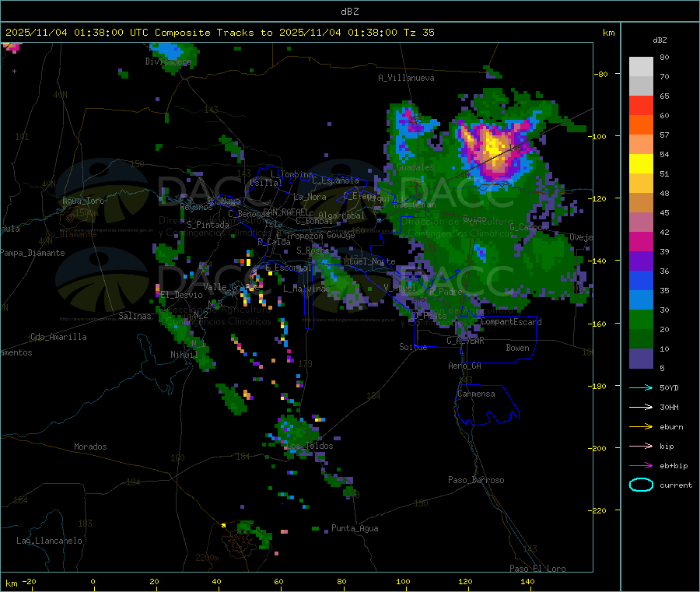The image size is (700, 592).
Task: Click the 'Lag.Llancanelo' map label
Action: coord(49,541)
